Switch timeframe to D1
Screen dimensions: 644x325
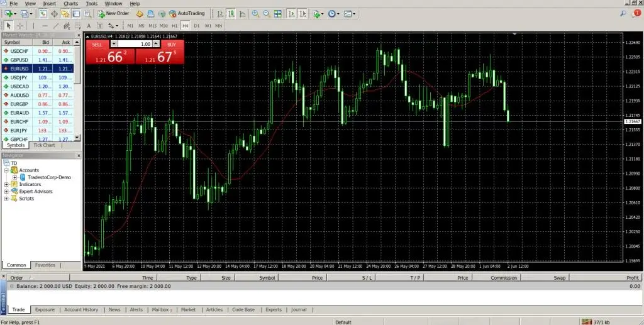coord(197,25)
